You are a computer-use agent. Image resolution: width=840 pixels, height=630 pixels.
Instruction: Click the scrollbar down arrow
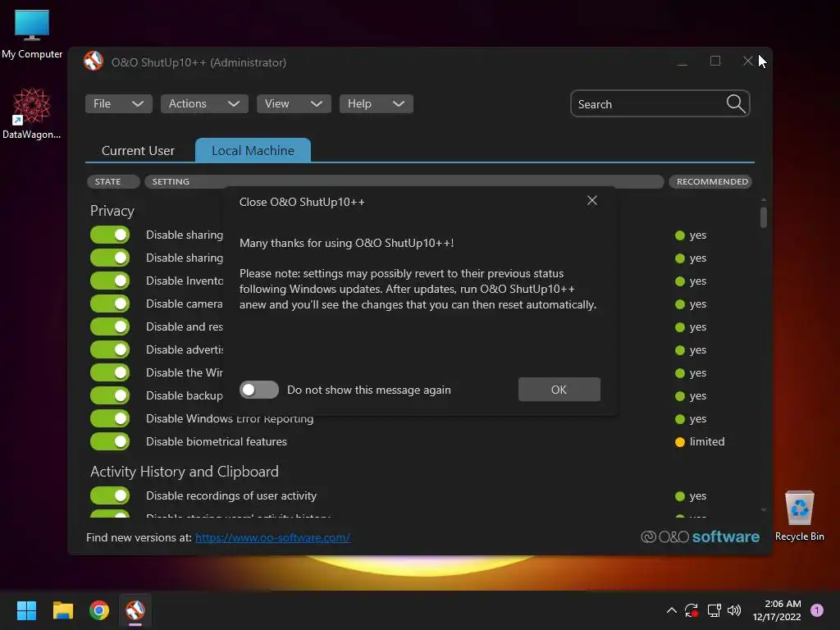(764, 510)
